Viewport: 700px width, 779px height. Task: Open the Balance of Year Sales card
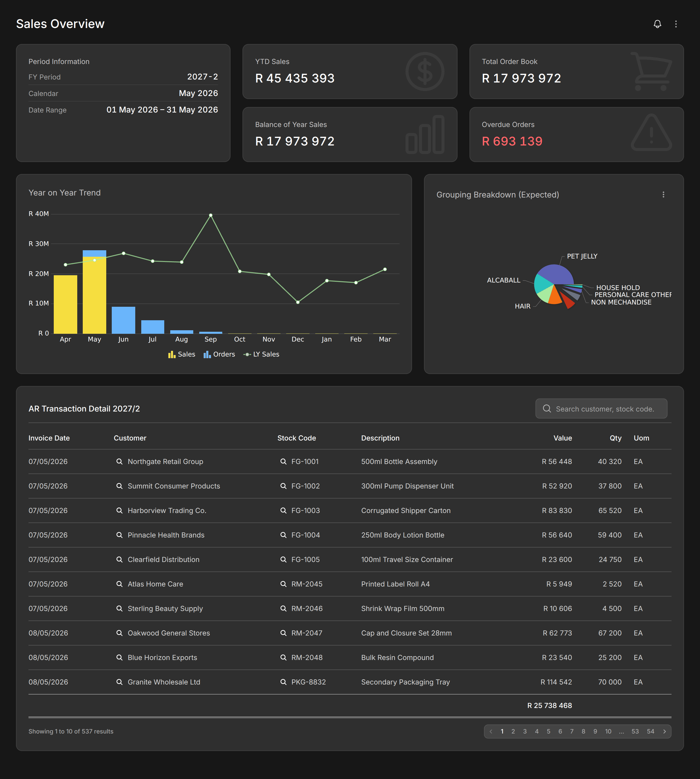point(349,134)
